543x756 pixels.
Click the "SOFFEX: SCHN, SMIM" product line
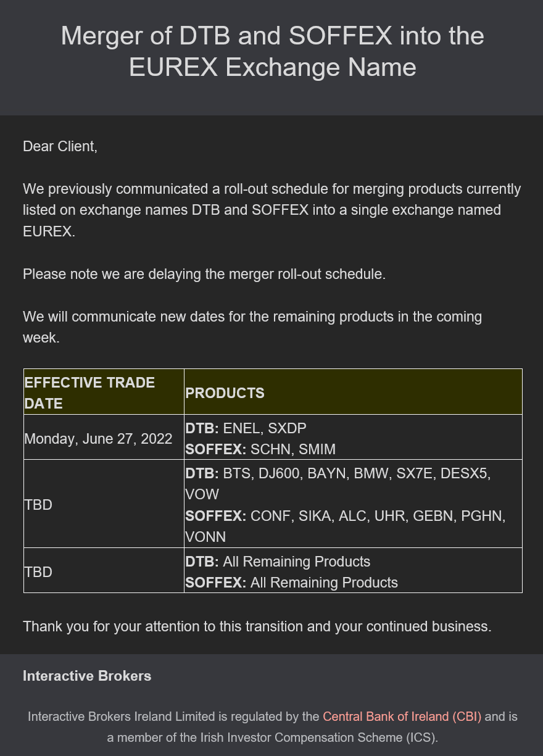tap(260, 449)
